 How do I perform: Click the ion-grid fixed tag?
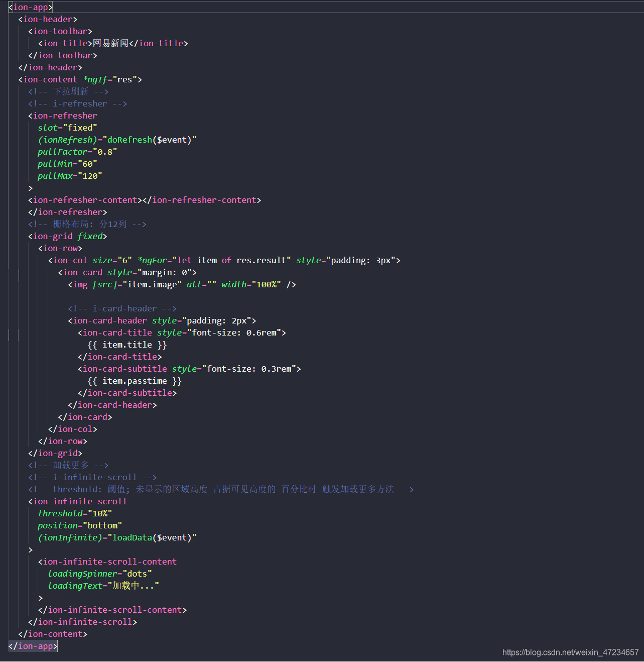coord(68,236)
